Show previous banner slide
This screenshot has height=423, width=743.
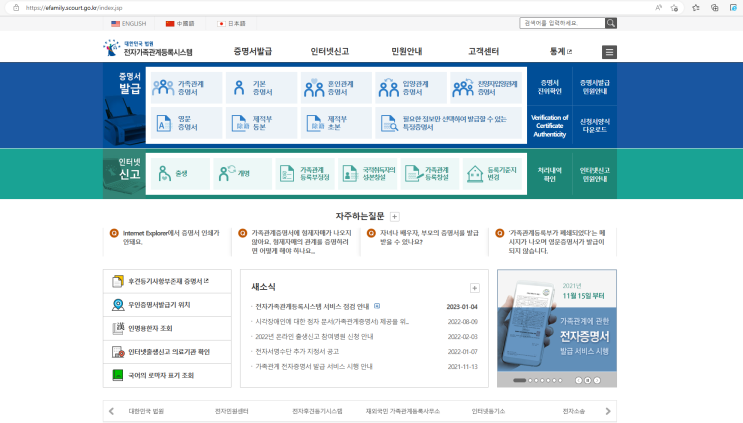(579, 380)
